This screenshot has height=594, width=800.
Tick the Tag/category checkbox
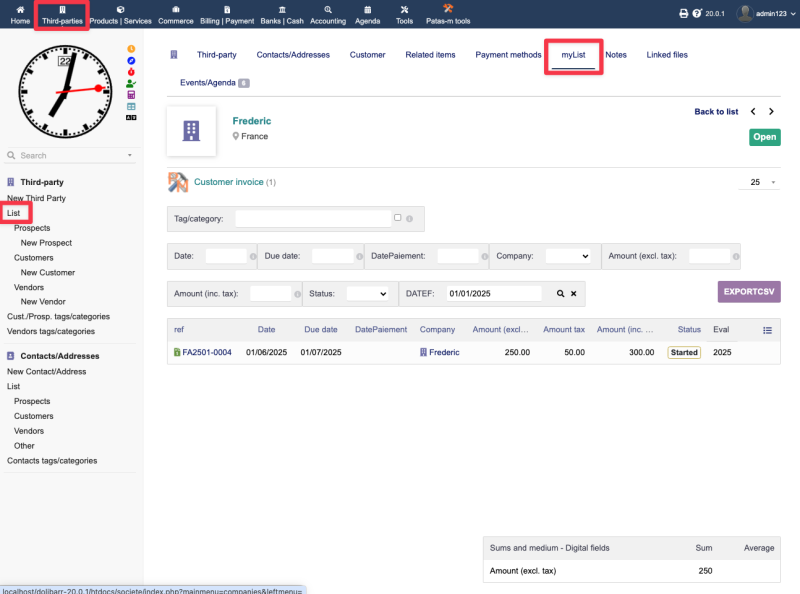click(x=398, y=217)
